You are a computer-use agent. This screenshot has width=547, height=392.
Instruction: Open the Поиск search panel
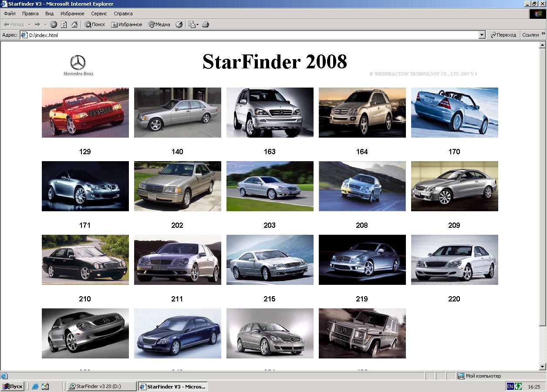pos(95,24)
